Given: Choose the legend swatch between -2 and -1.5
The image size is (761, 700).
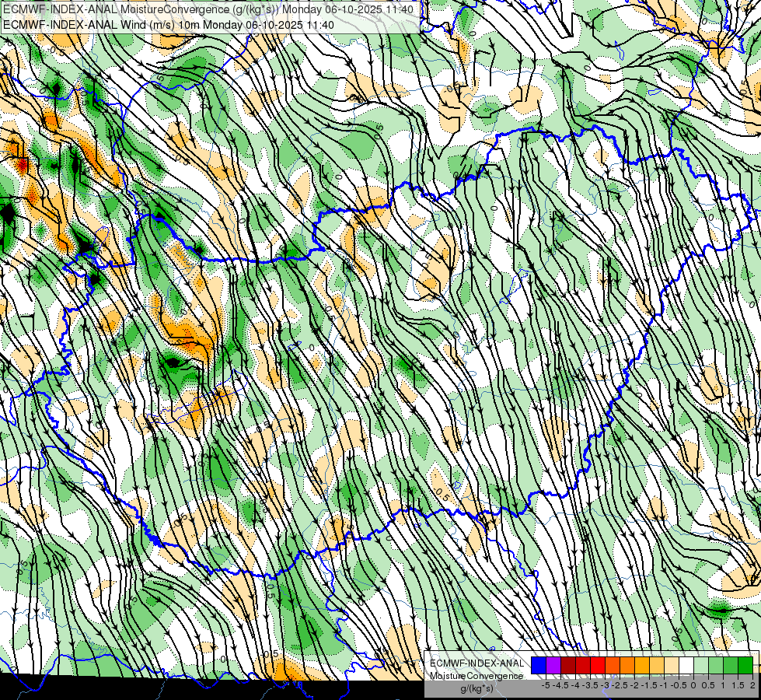Looking at the screenshot, I should click(641, 666).
